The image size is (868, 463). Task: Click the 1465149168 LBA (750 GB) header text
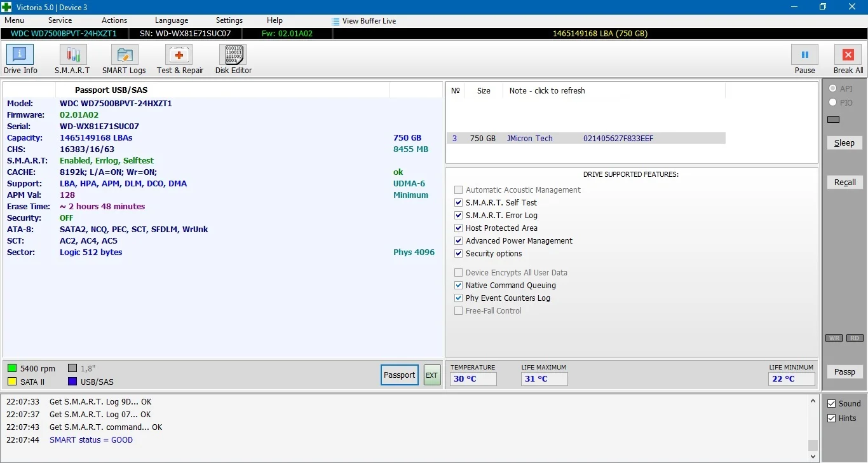pos(600,34)
